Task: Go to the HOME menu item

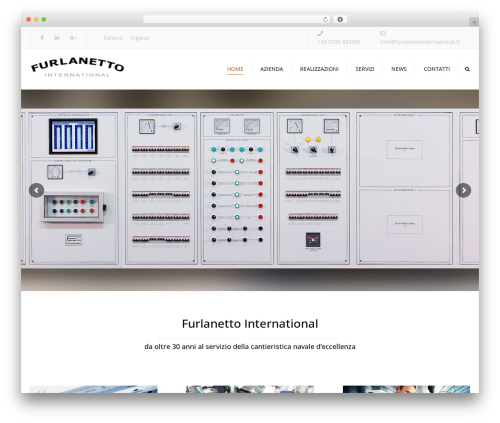Action: tap(235, 69)
